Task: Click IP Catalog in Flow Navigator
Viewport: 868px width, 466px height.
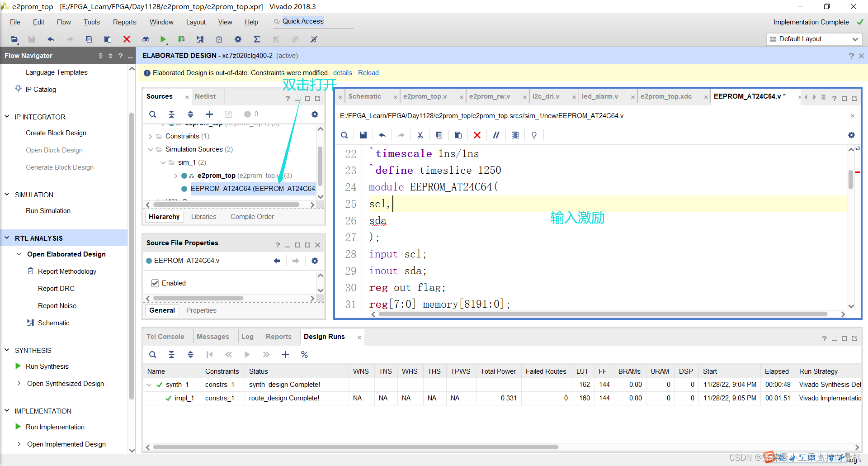Action: pos(41,90)
